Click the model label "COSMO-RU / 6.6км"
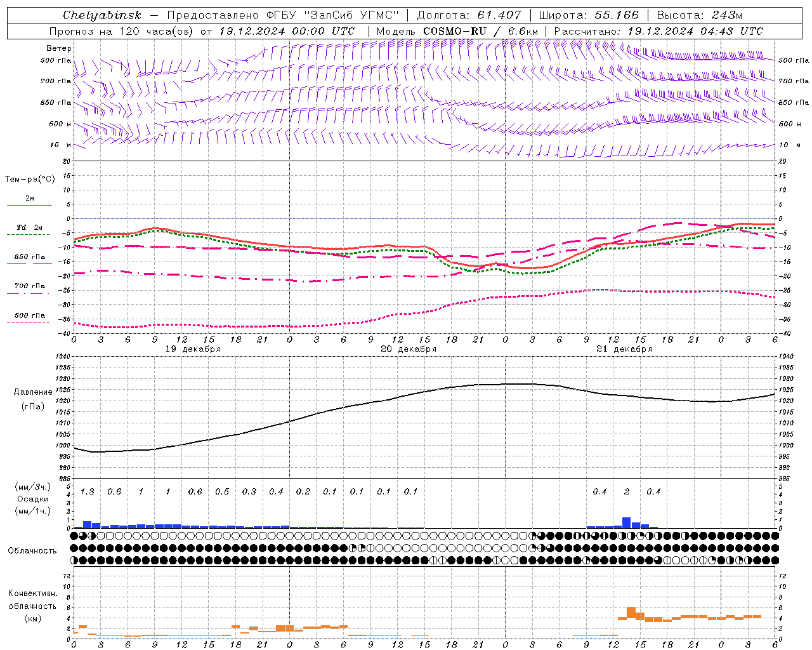The width and height of the screenshot is (812, 650). coord(480,31)
